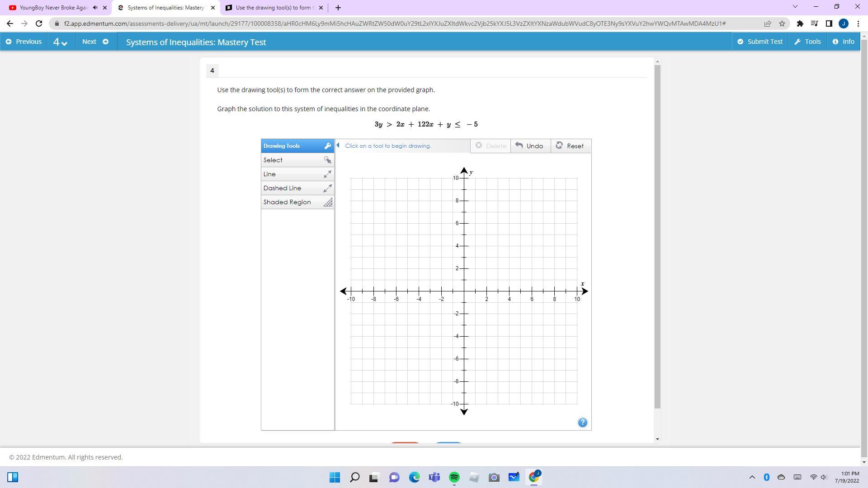
Task: Click the Drawing Tools wrench icon
Action: 328,146
